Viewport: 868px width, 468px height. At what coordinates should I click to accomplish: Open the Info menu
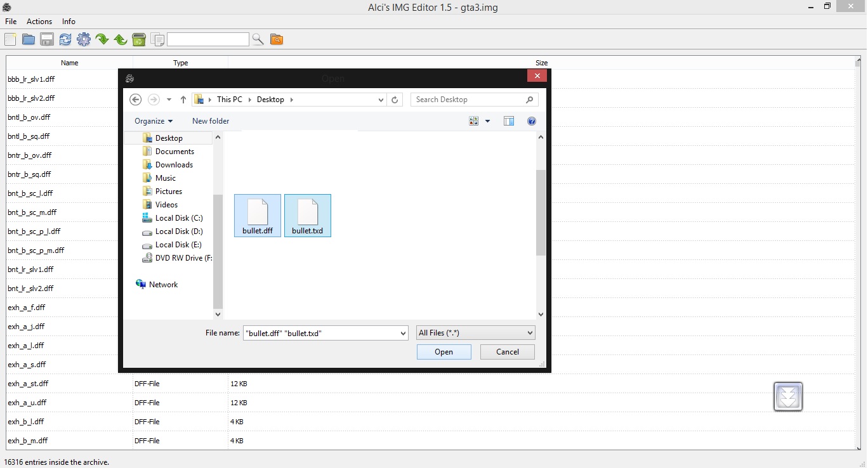(69, 22)
